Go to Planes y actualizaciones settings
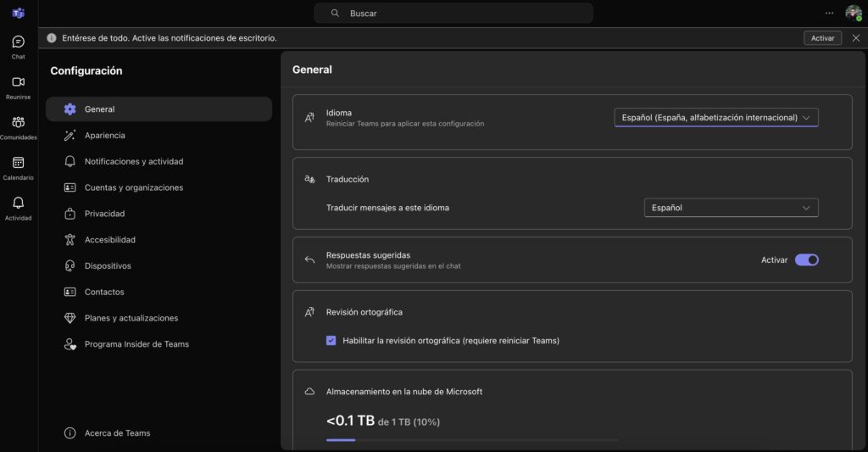This screenshot has width=868, height=452. [159, 318]
